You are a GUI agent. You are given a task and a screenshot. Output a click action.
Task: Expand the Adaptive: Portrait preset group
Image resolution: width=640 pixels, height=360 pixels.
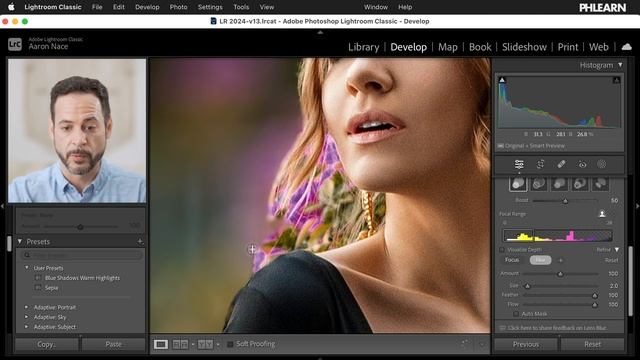pos(27,307)
